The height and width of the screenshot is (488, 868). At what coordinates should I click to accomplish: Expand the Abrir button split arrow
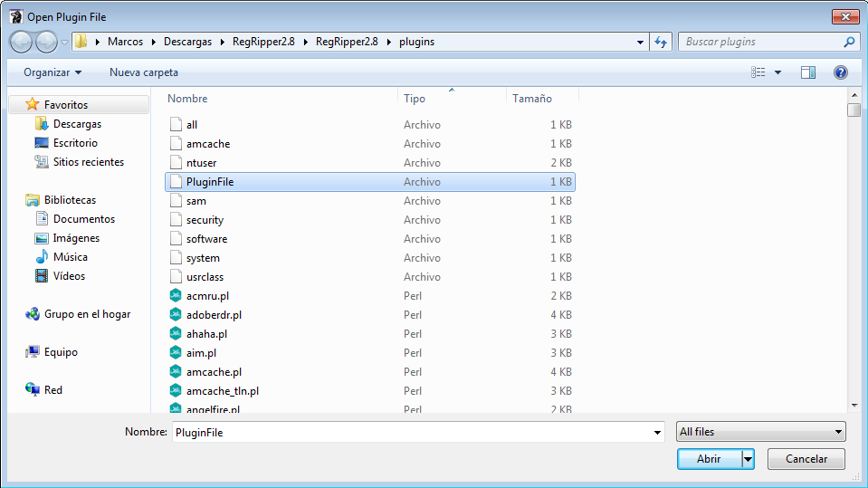pyautogui.click(x=748, y=459)
